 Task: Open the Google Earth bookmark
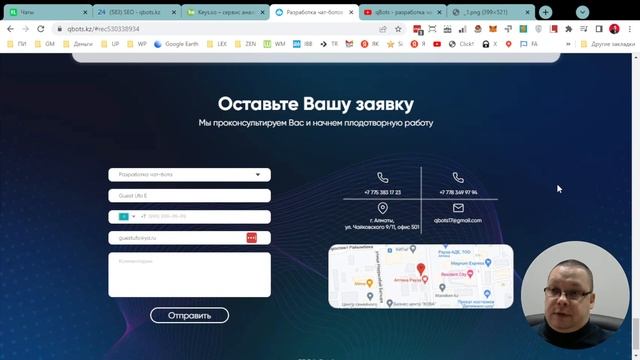[x=176, y=44]
